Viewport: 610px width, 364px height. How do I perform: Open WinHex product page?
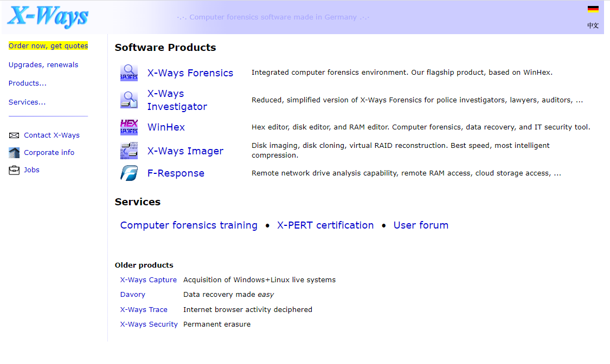point(166,127)
